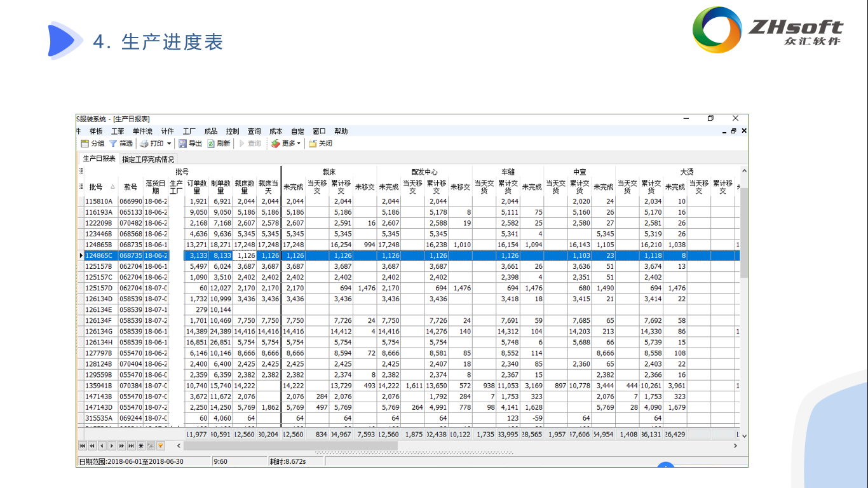Click the 中查 group header
868x488 pixels.
[580, 172]
